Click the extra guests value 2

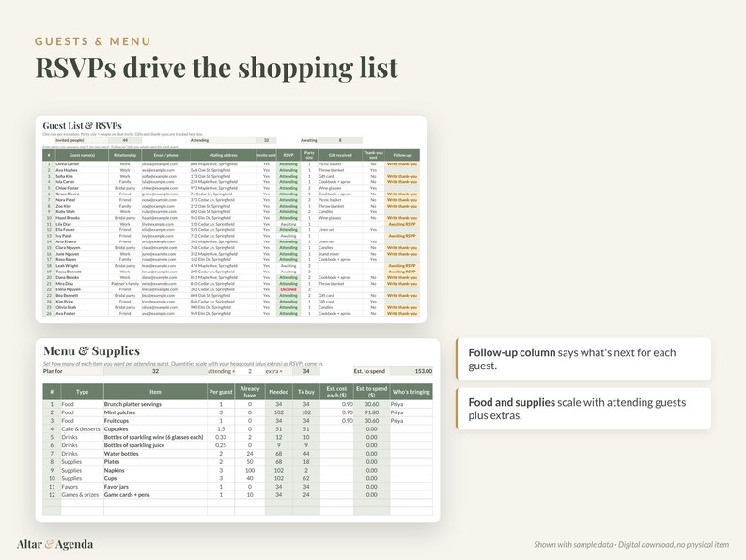pos(250,371)
